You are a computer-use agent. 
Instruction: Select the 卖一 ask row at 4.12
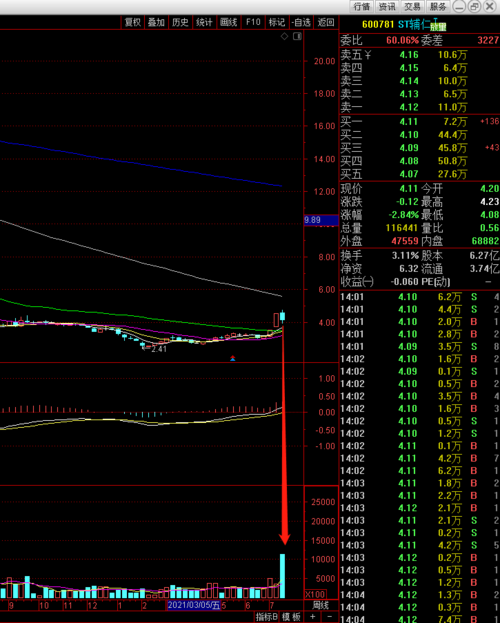[419, 107]
